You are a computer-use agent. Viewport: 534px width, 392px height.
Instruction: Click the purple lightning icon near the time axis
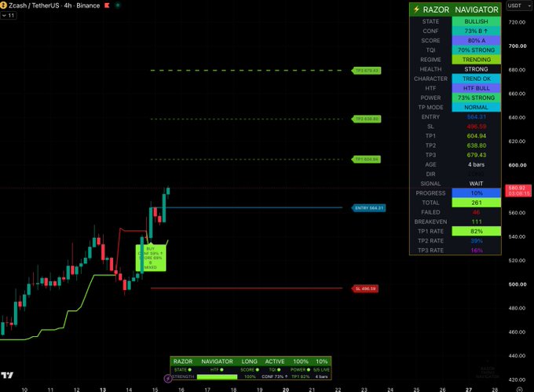click(167, 379)
